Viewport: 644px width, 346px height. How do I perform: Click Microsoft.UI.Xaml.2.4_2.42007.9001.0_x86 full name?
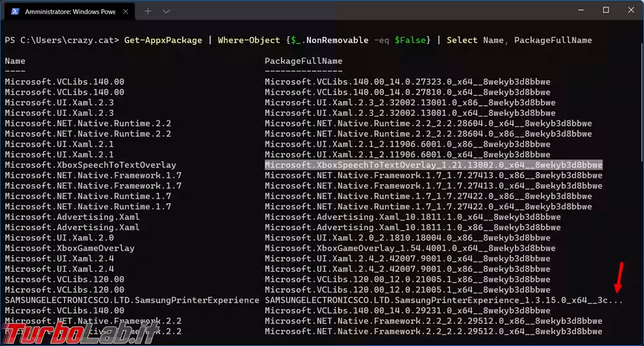tap(407, 269)
